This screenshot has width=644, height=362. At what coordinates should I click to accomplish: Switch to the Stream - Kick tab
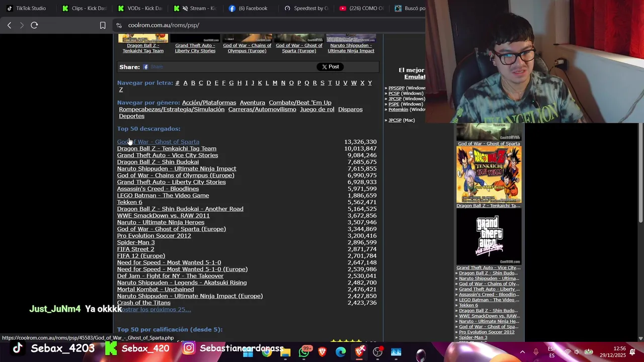coord(195,8)
